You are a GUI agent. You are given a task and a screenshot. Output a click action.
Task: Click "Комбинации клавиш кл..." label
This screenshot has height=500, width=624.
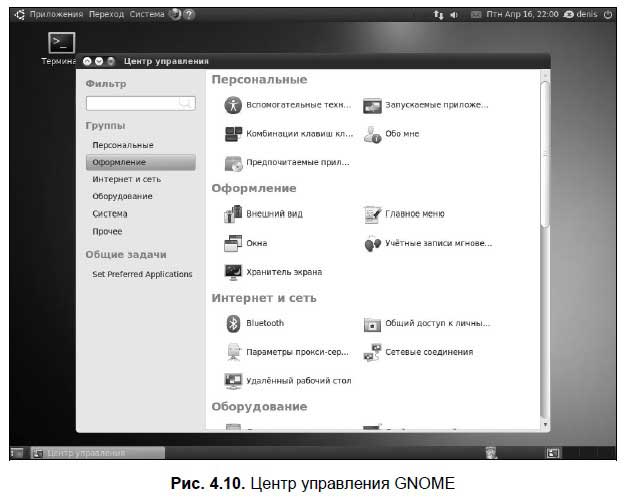299,134
